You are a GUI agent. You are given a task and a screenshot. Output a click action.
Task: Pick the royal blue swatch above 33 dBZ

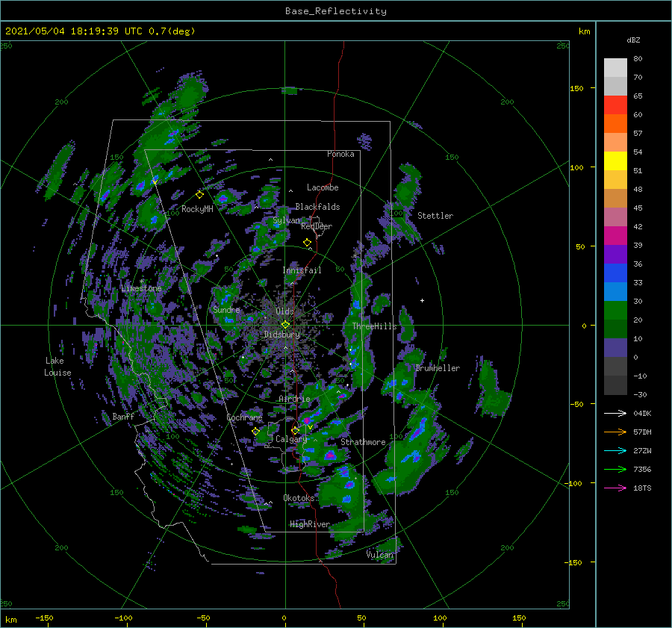coord(615,273)
